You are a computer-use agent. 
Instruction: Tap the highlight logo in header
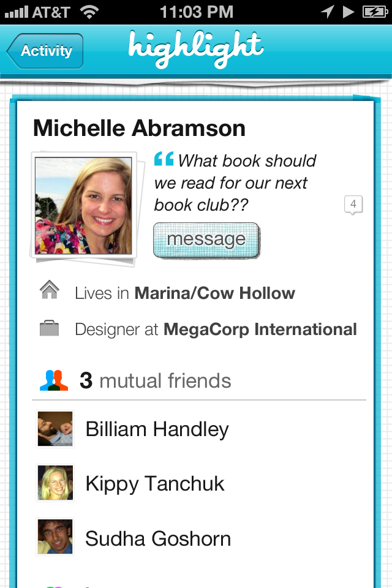point(196,49)
